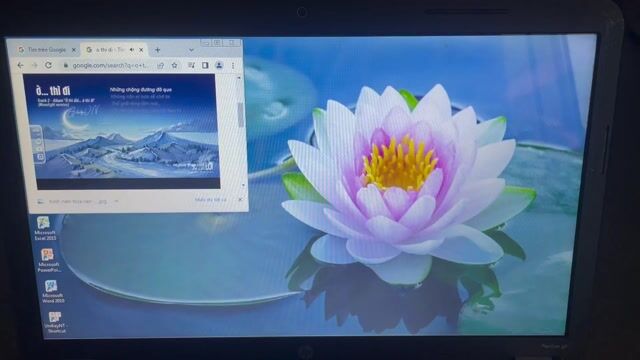Open Microsoft PowerPoint desktop shortcut

tap(48, 260)
